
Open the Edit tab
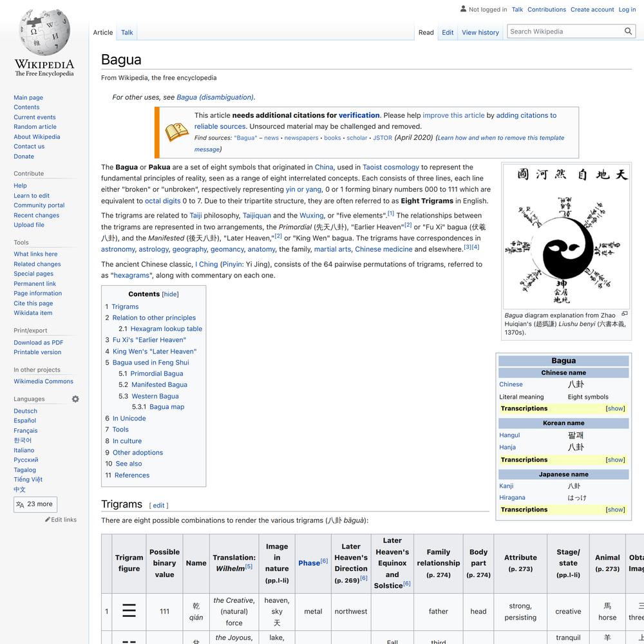pos(448,32)
